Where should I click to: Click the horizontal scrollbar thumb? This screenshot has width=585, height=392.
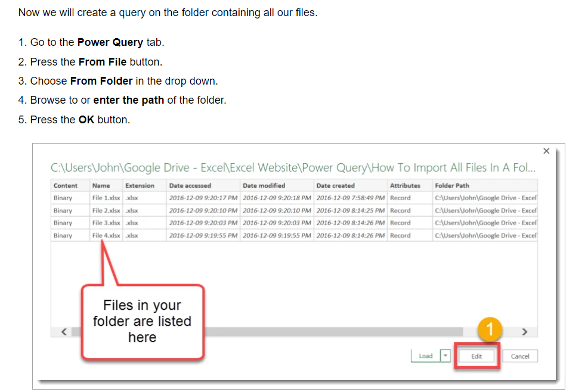pyautogui.click(x=267, y=332)
